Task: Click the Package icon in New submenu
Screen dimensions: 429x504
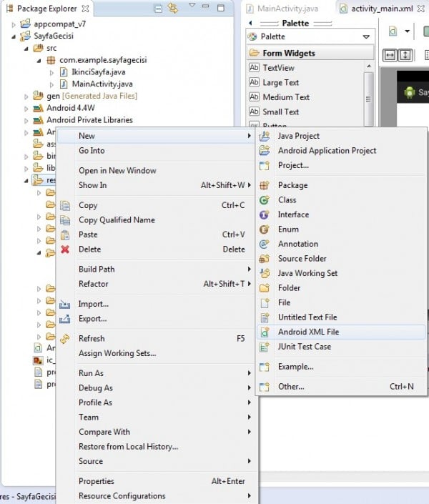Action: pos(265,185)
